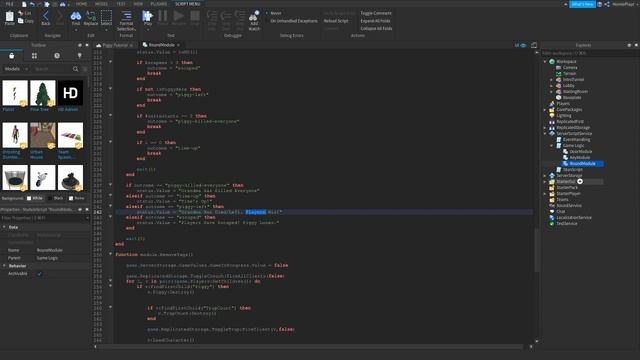This screenshot has height=360, width=640.
Task: Collapse the Game Logic node
Action: click(x=551, y=146)
